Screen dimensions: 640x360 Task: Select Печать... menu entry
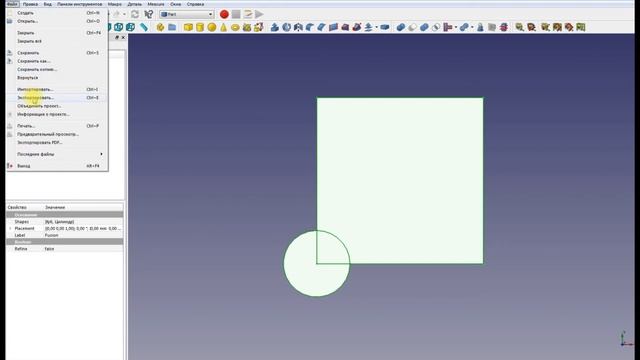coord(57,126)
